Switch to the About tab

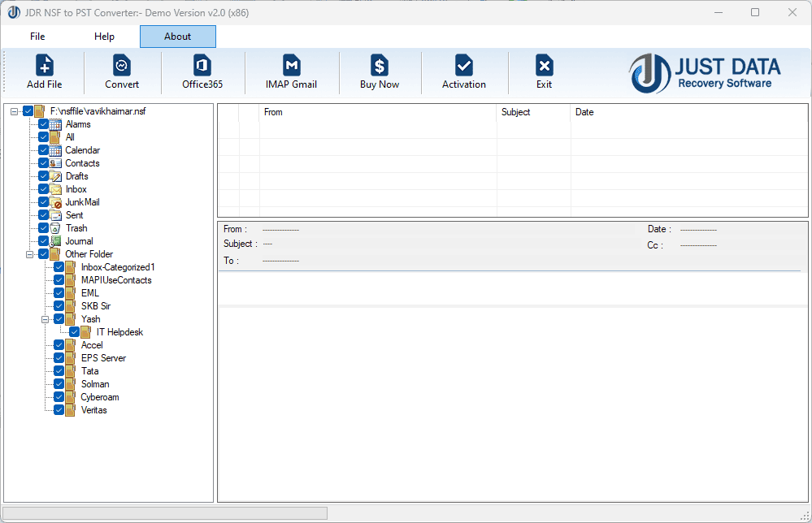pyautogui.click(x=177, y=36)
